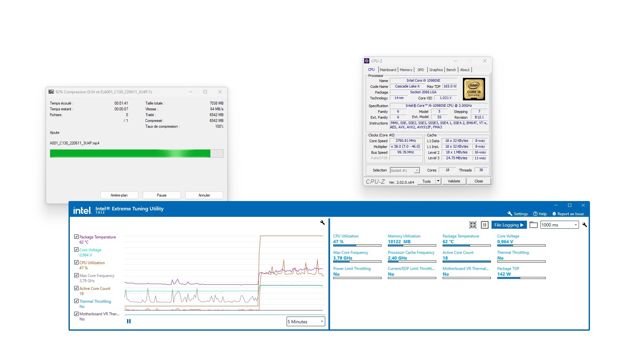The height and width of the screenshot is (341, 644).
Task: Switch to the Memory tab
Action: [x=406, y=70]
